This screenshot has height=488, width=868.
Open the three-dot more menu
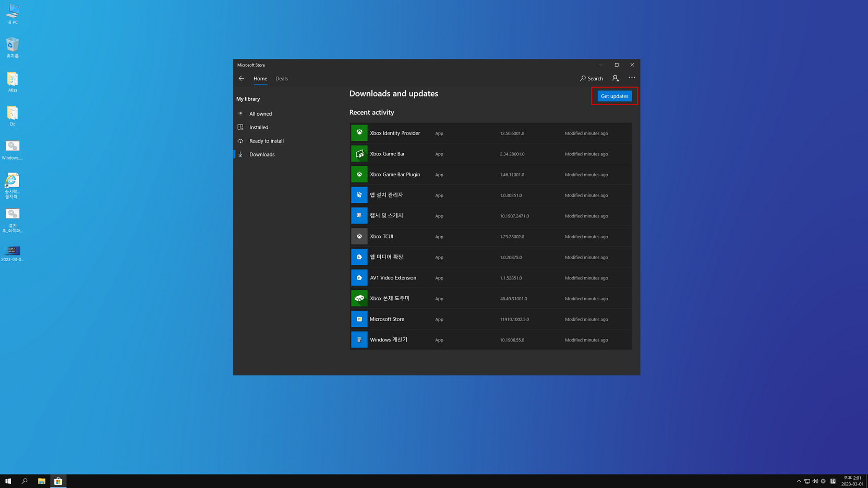point(632,78)
